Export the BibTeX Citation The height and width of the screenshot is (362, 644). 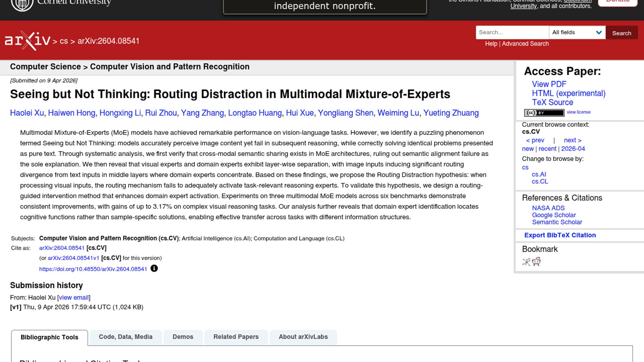(560, 235)
